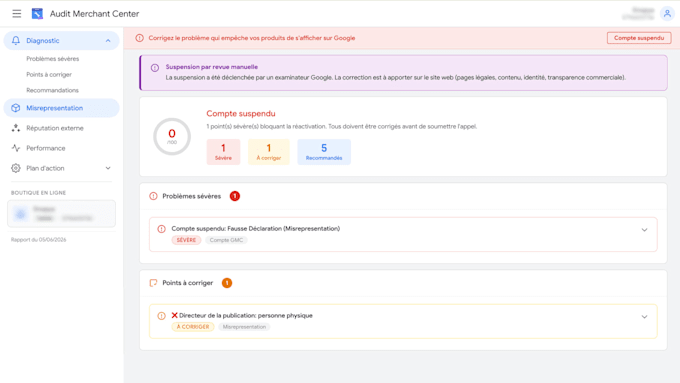Click the Plan d'action gear icon

(16, 168)
